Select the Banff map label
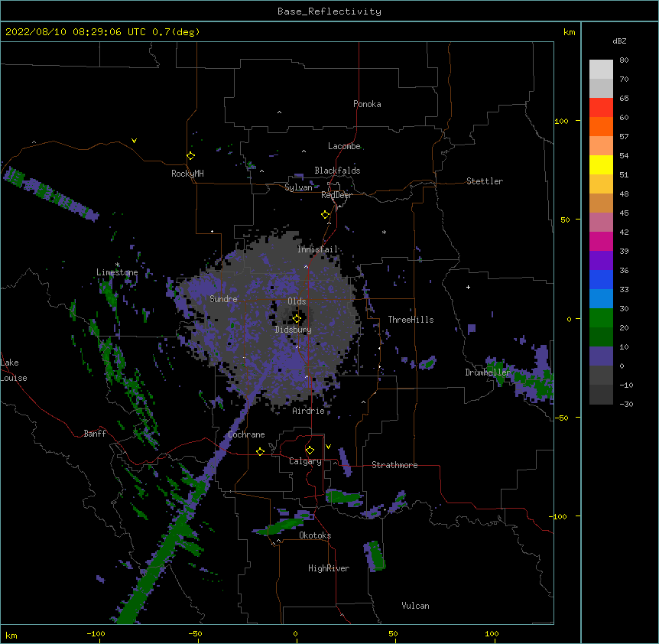The height and width of the screenshot is (644, 659). click(x=95, y=434)
